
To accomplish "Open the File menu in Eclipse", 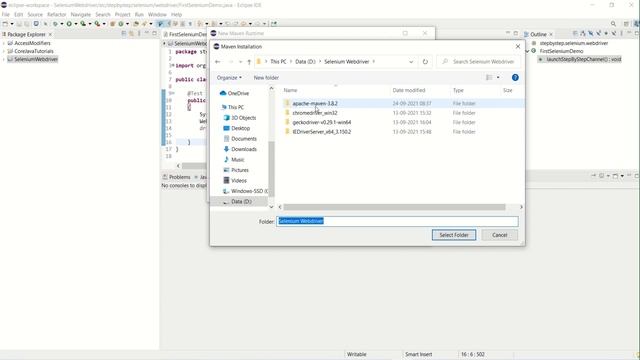I will click(x=6, y=14).
